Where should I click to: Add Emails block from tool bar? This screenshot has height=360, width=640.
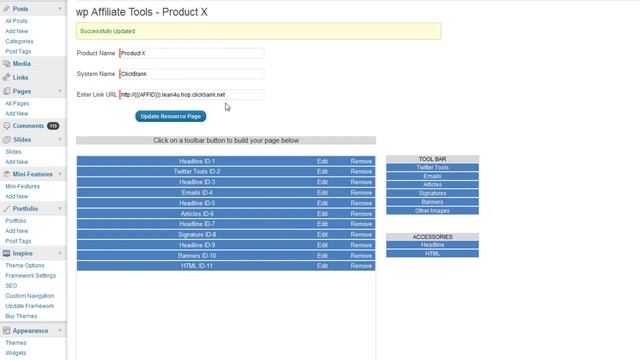(432, 176)
